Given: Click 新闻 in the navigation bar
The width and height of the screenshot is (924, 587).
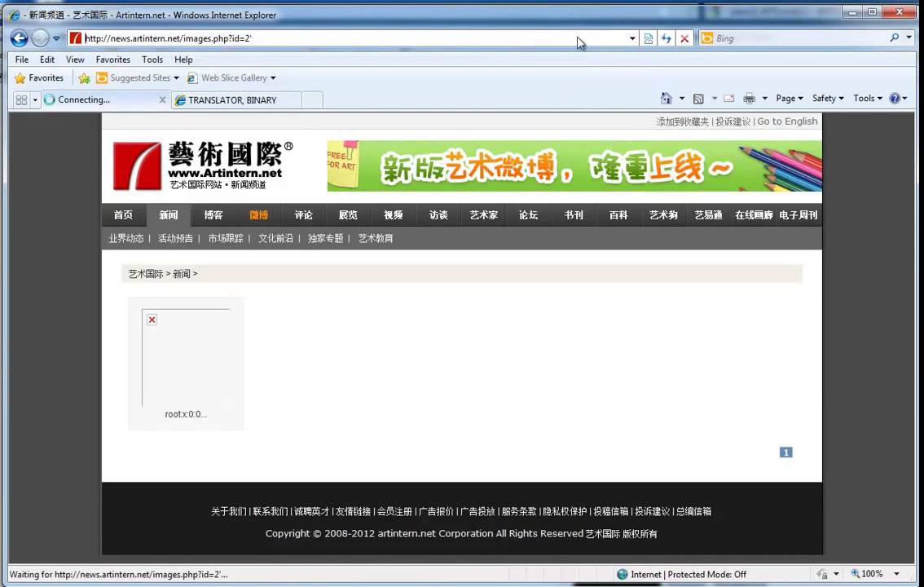Looking at the screenshot, I should coord(169,215).
